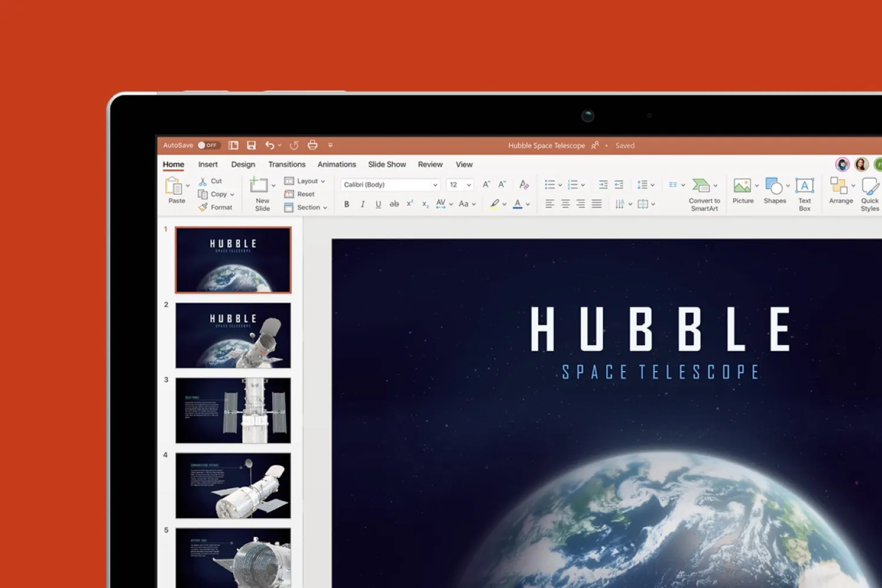Go to the Animations tab

pos(337,165)
